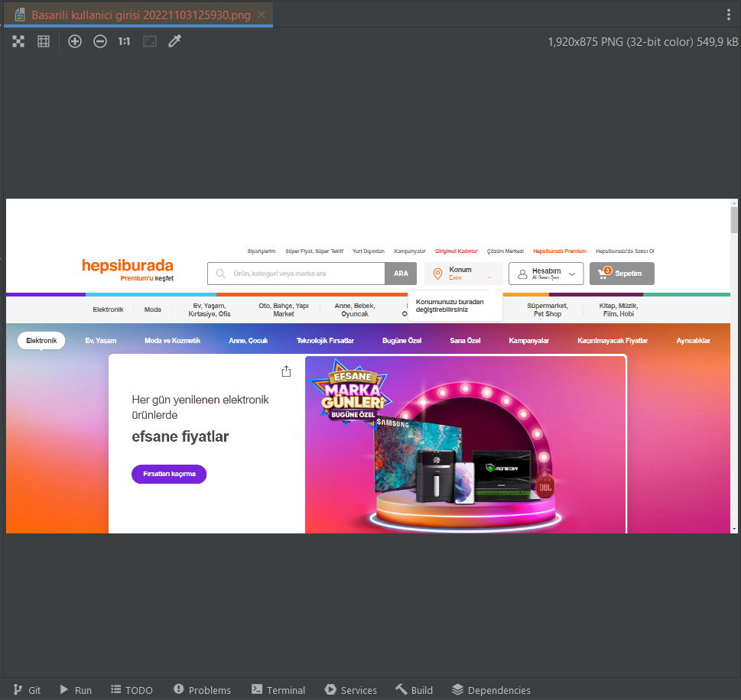
Task: Click the share icon on banner card
Action: click(286, 371)
